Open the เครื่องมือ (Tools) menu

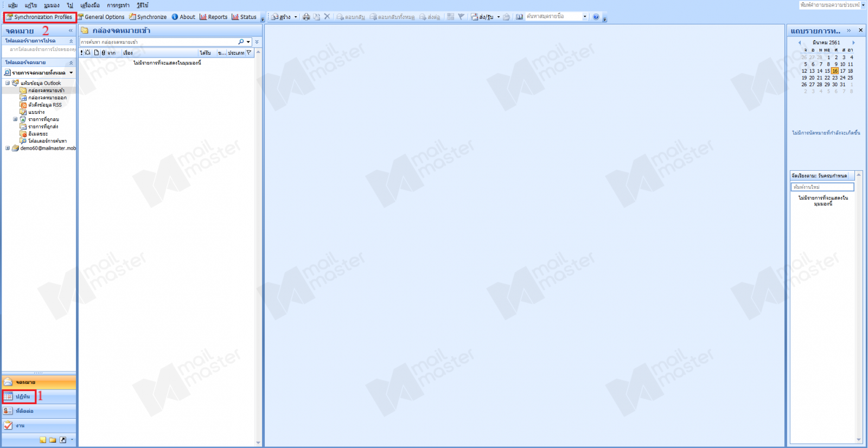(90, 5)
